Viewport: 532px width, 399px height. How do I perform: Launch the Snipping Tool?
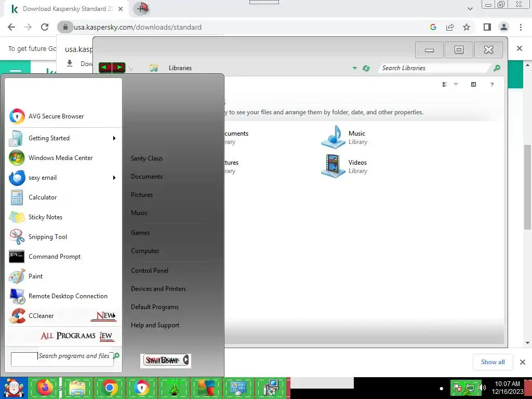tap(63, 237)
